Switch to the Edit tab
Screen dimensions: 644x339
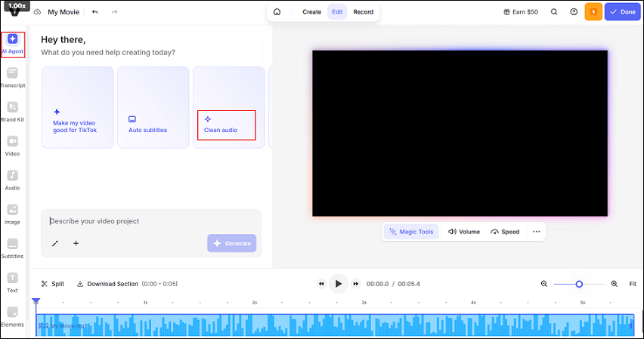(x=337, y=12)
